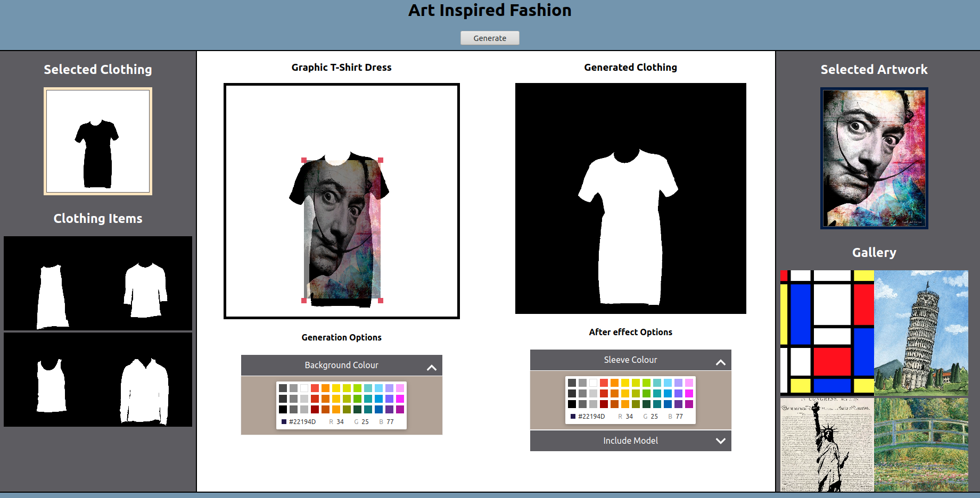The height and width of the screenshot is (498, 980).
Task: Choose the Monet bridge painting in Gallery
Action: pyautogui.click(x=921, y=444)
